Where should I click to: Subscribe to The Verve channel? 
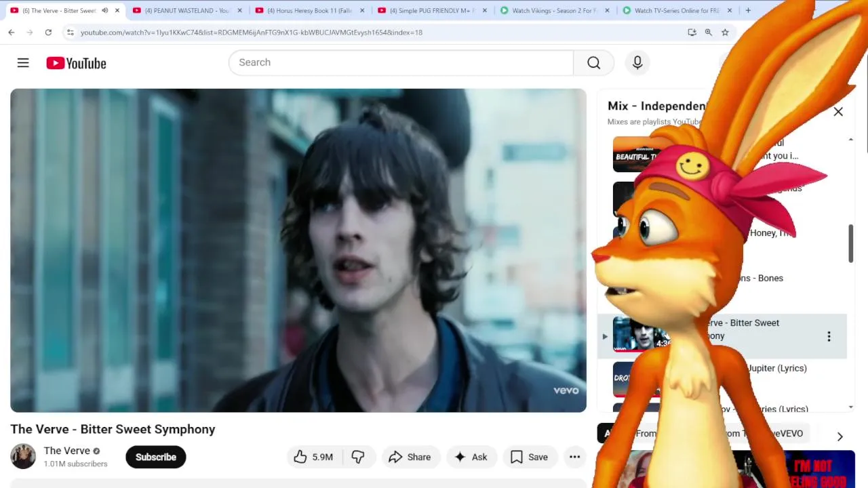[155, 457]
